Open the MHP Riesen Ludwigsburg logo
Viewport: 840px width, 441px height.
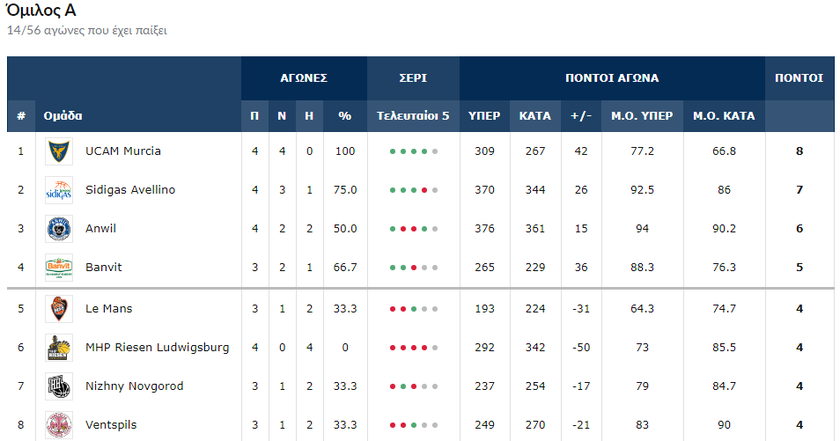click(59, 348)
